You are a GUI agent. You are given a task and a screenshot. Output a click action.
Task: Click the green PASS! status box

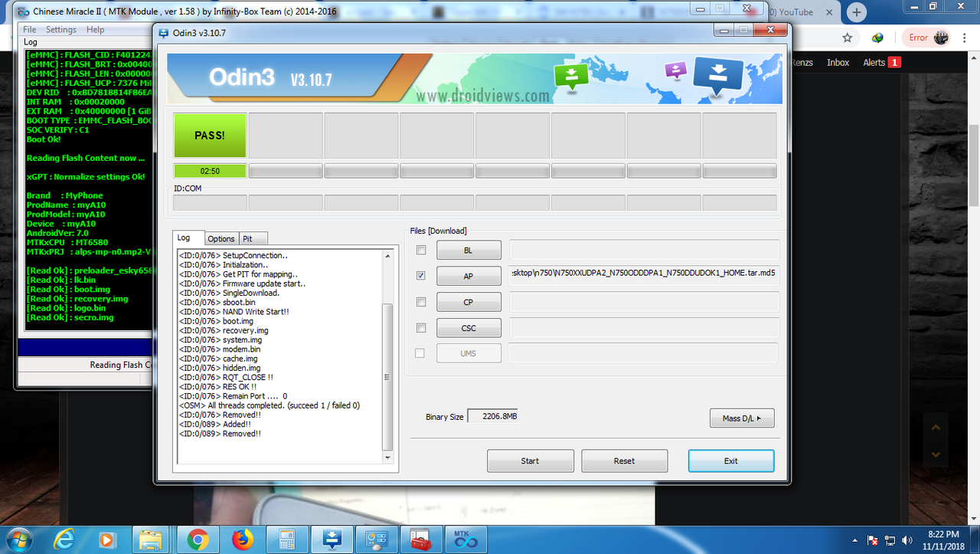[x=210, y=136]
